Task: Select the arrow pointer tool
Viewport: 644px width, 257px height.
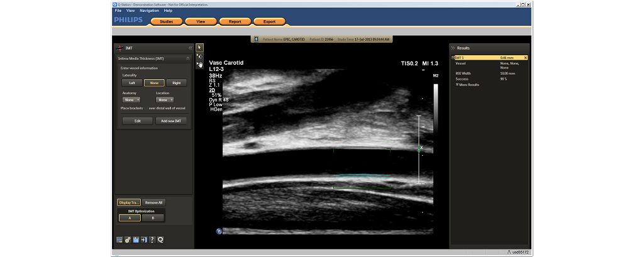Action: (x=199, y=48)
